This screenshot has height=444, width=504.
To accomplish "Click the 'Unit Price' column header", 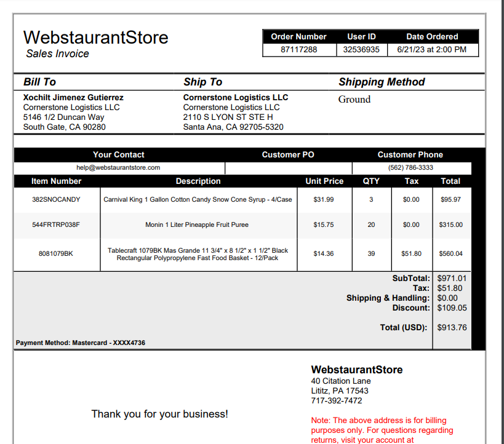I will 324,181.
